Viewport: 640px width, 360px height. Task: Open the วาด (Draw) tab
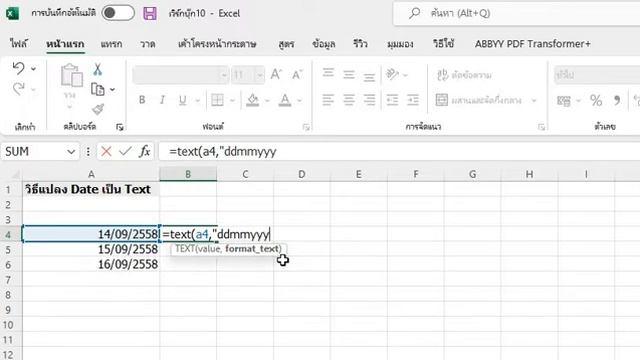[x=147, y=44]
